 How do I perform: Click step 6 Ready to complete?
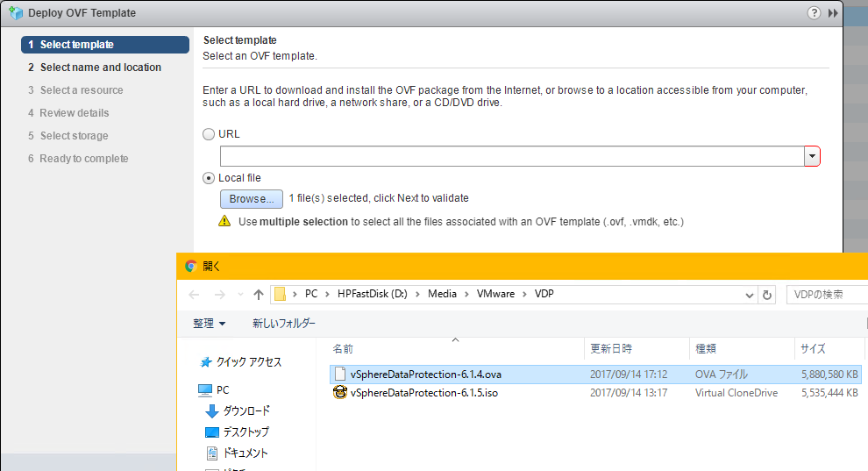coord(78,158)
